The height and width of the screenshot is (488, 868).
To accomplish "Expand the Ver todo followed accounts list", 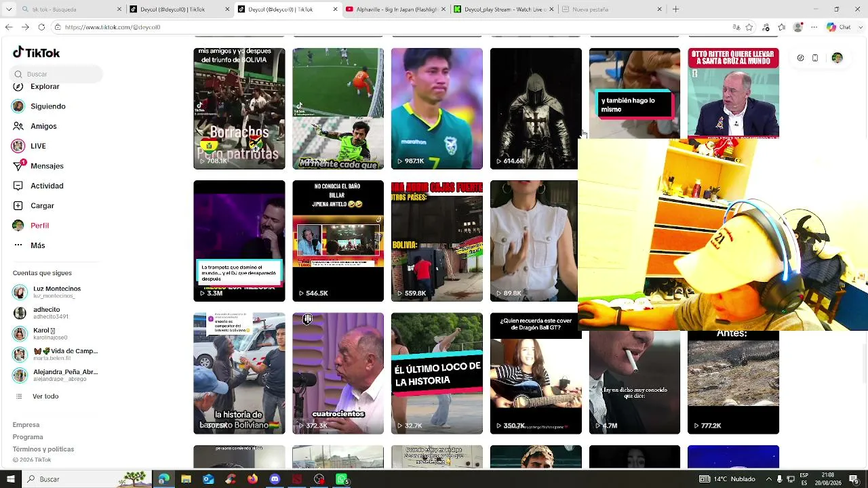I will point(45,396).
